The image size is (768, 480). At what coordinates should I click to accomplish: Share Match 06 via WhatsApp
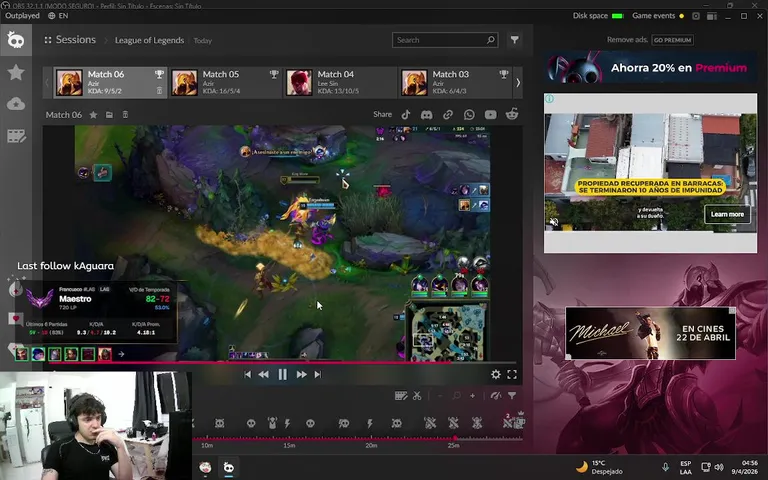[x=469, y=115]
